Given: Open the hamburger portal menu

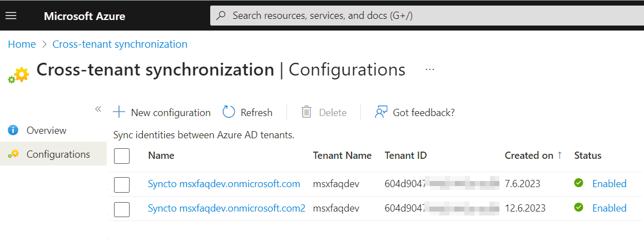Looking at the screenshot, I should click(x=11, y=16).
